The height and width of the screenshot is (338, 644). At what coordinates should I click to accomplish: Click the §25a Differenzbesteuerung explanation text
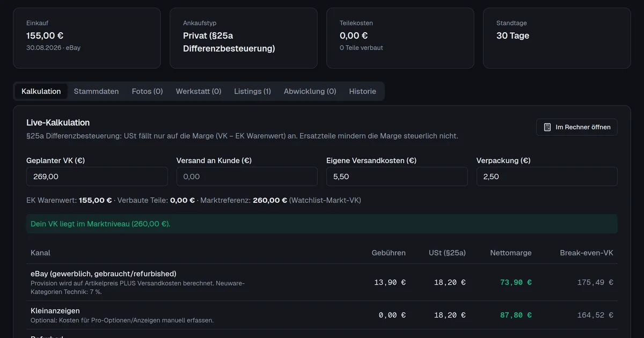(x=242, y=136)
